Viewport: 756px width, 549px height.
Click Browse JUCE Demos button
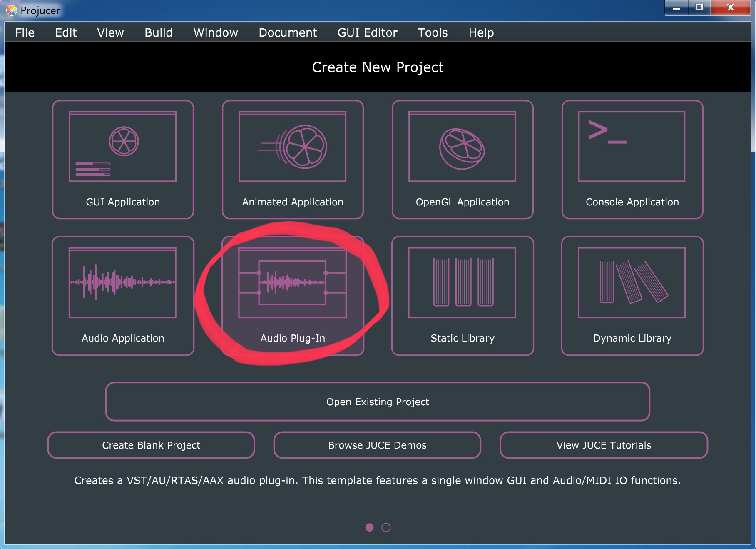377,445
